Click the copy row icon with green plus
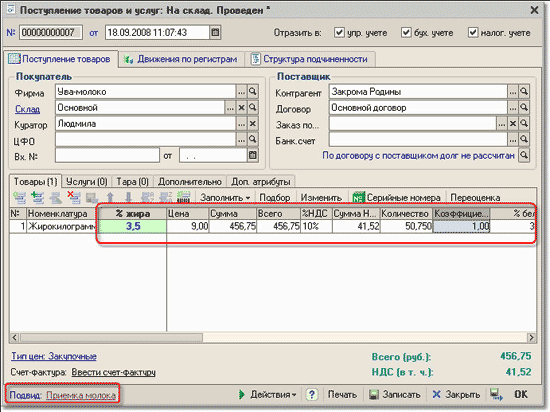The image size is (550, 412). (x=38, y=197)
